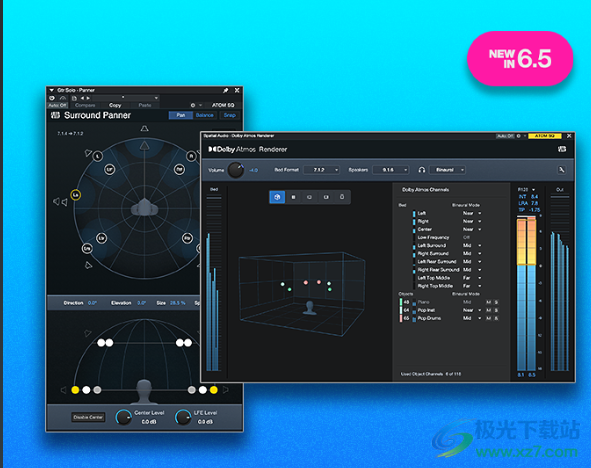The image size is (591, 468).
Task: Switch Surround Panner to Pan mode
Action: click(x=181, y=115)
